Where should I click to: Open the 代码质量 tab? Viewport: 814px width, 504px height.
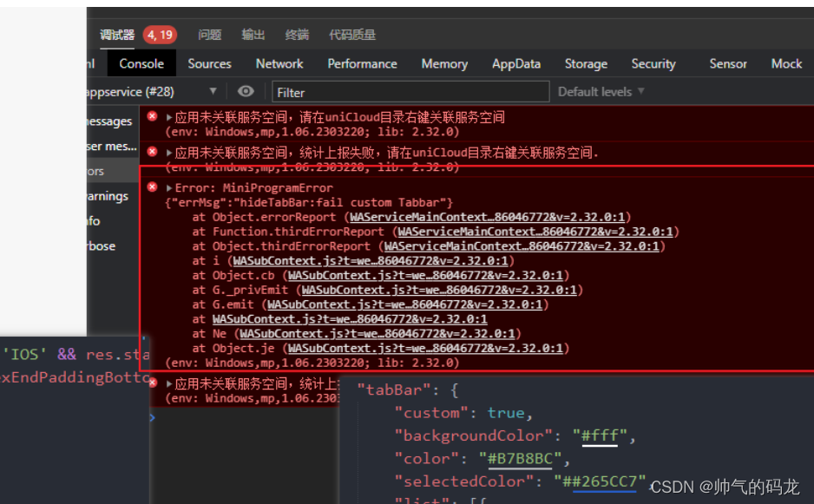click(x=352, y=35)
